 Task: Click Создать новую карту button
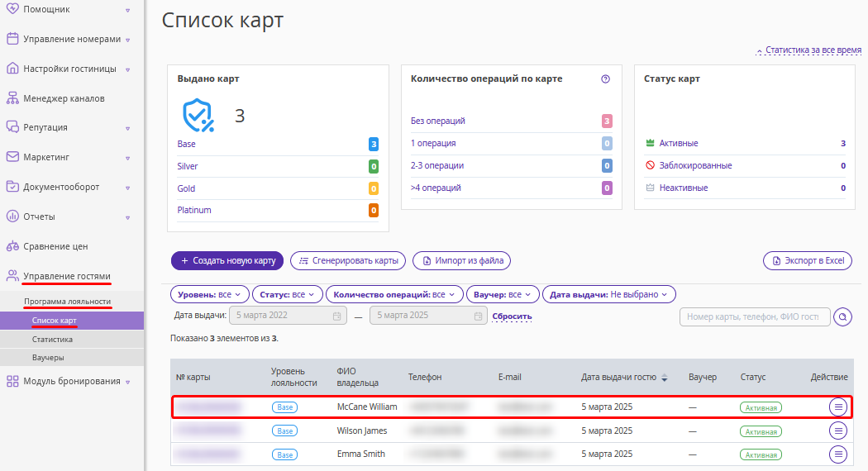(x=227, y=260)
